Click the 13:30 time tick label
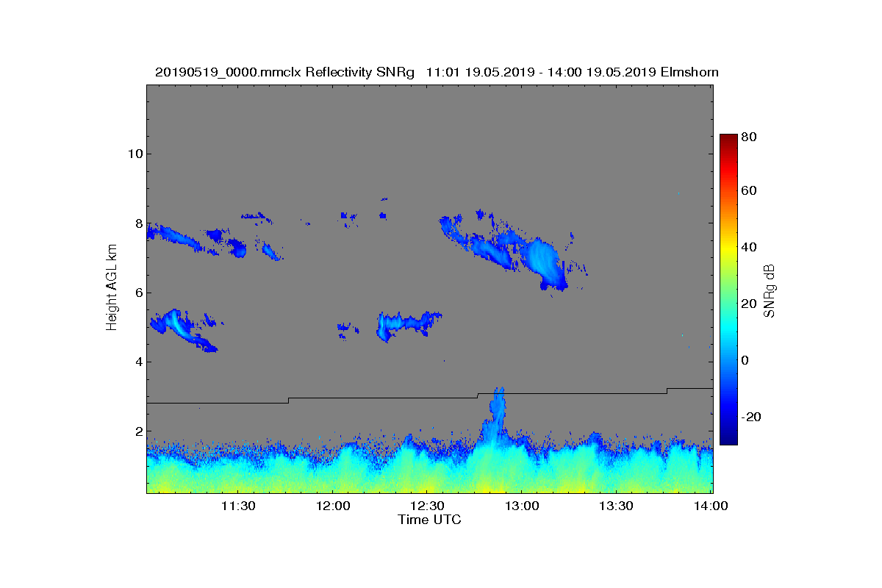The image size is (882, 588). tap(616, 506)
